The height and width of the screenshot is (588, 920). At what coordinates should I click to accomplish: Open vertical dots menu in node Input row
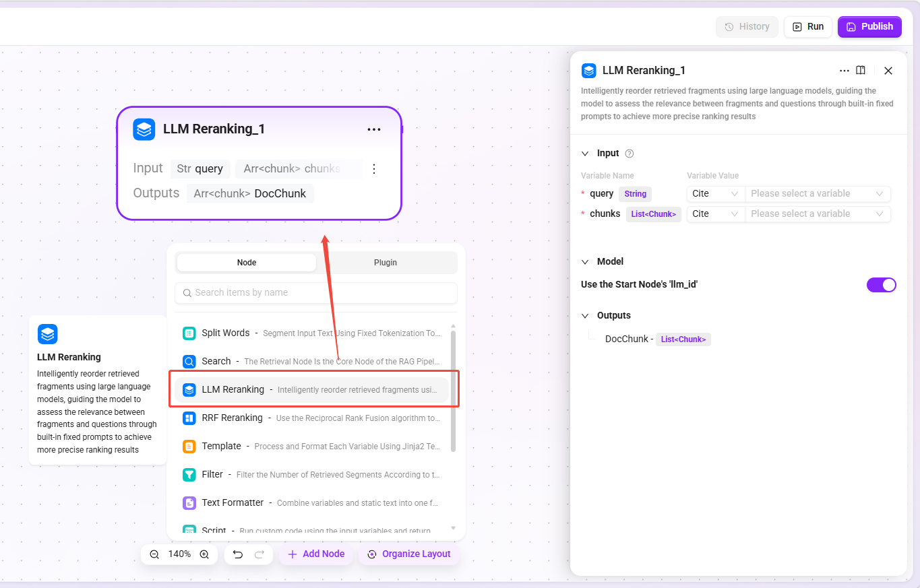tap(374, 168)
